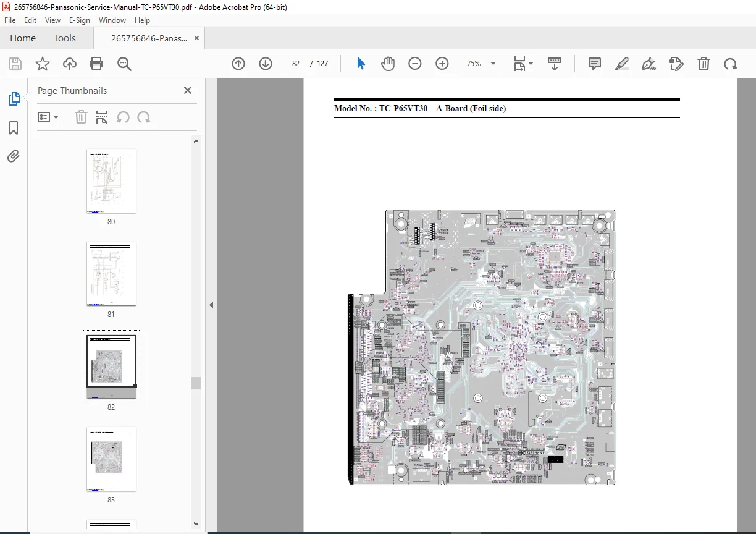This screenshot has height=534, width=756.
Task: Open the Help menu
Action: tap(143, 20)
